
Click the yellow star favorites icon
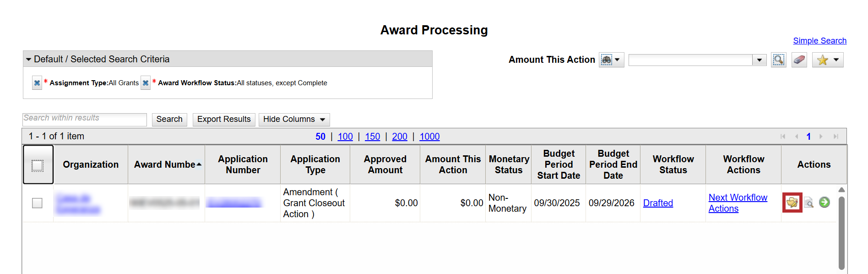(x=823, y=60)
